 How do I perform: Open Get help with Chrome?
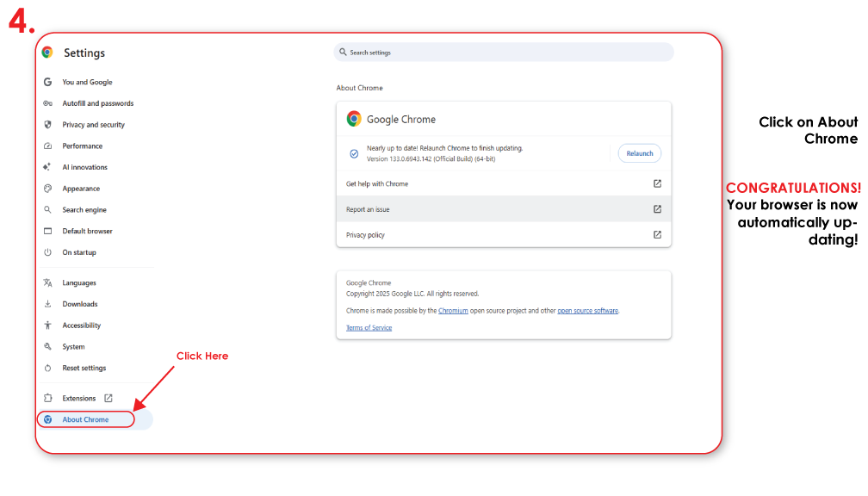tap(503, 183)
